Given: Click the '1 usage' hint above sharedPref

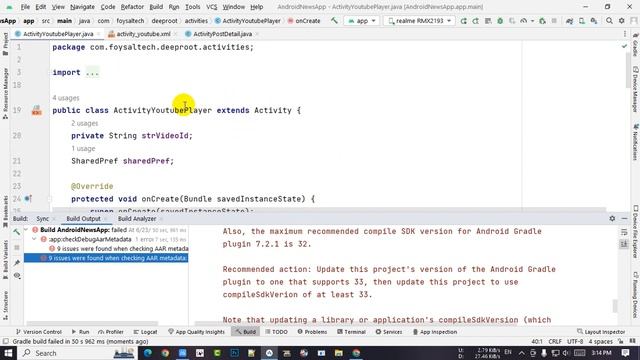Looking at the screenshot, I should tap(83, 149).
